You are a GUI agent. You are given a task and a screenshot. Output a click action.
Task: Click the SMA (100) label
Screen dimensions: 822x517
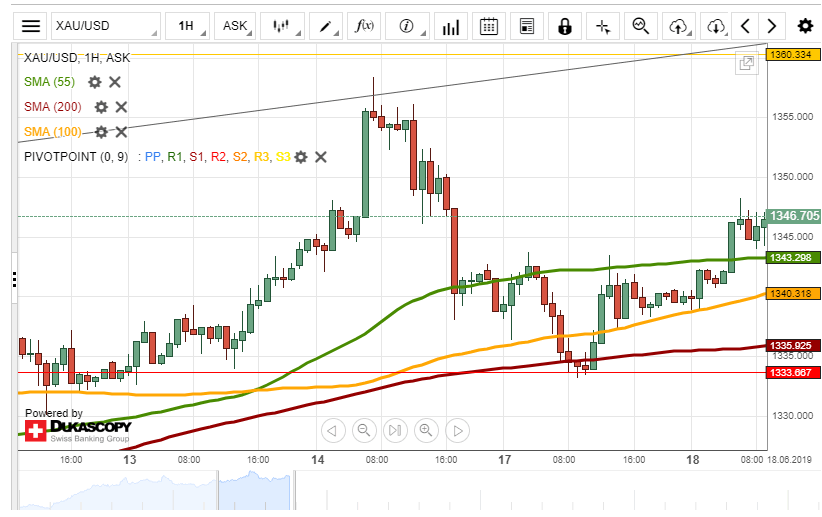click(x=52, y=132)
